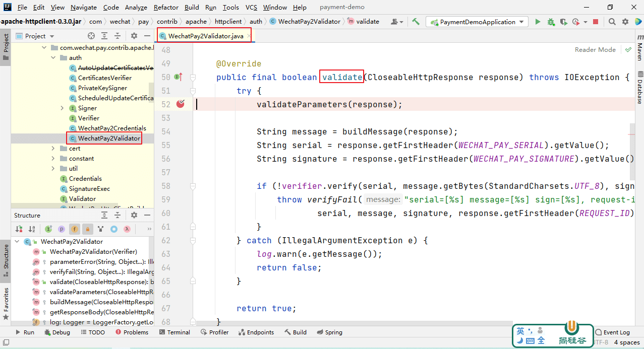Select CertificatesVerifier in the project tree

pyautogui.click(x=104, y=78)
